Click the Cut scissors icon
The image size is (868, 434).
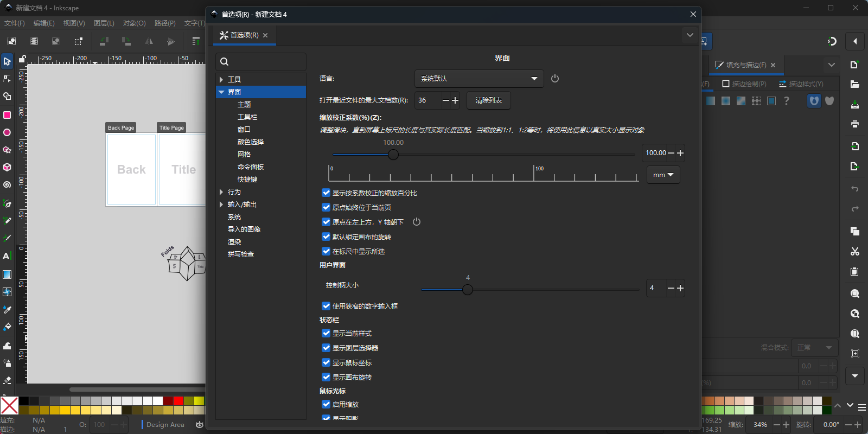(855, 251)
